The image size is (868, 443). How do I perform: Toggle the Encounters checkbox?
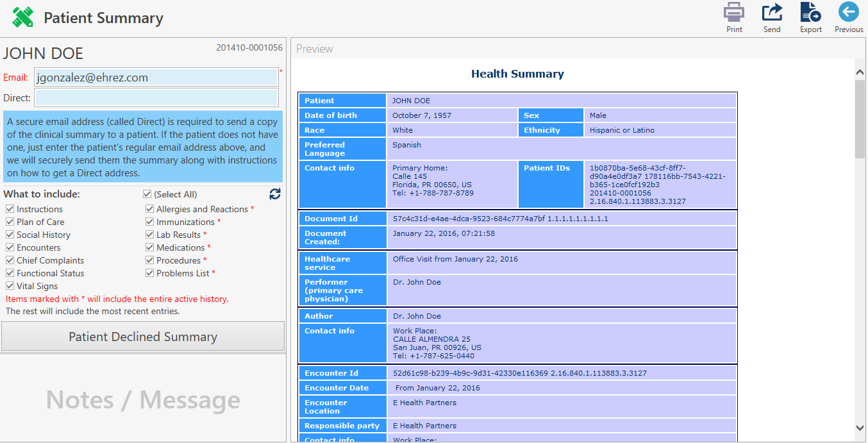10,247
